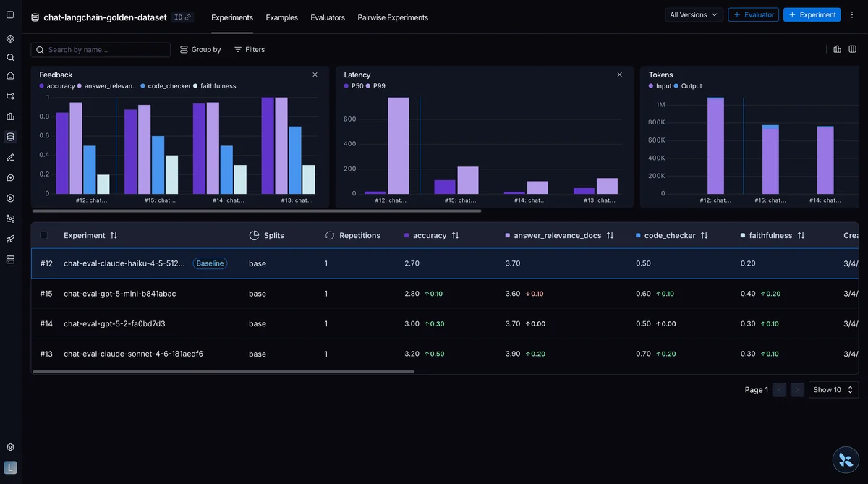The width and height of the screenshot is (868, 484).
Task: Open the Group by menu
Action: 200,50
